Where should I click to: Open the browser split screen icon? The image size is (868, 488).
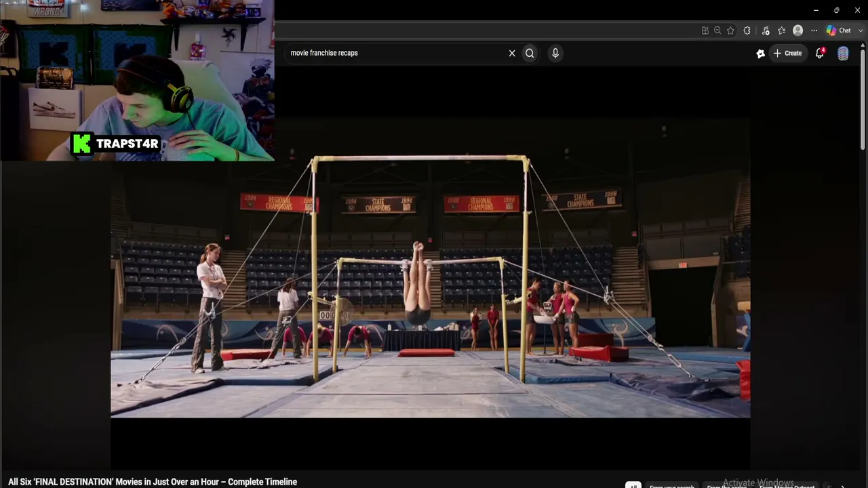pos(705,30)
